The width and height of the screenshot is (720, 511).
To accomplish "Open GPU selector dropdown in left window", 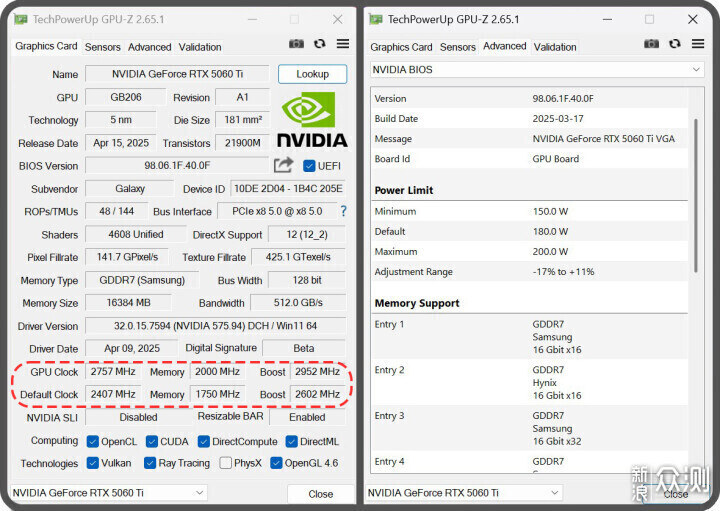I will tap(108, 493).
